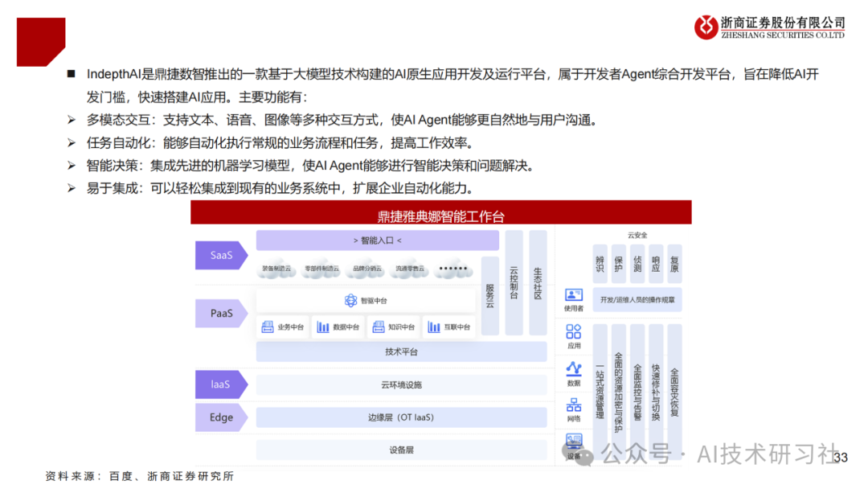
Task: Click the 快速修补与切换 column
Action: (x=656, y=392)
